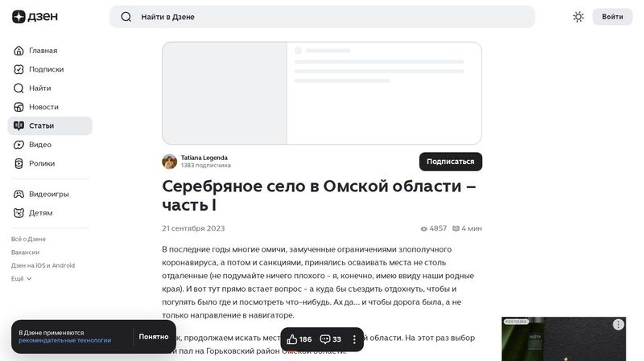The height and width of the screenshot is (361, 644).
Task: Open the comments showing 33
Action: coord(331,339)
